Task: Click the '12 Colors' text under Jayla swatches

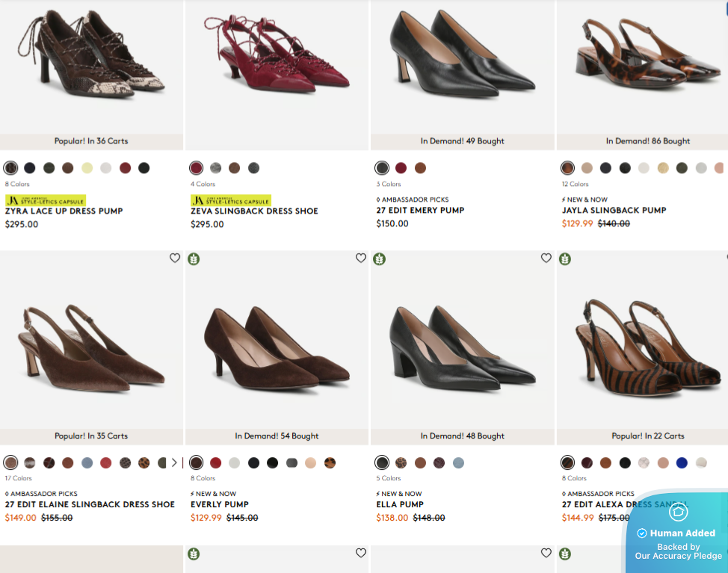Action: (x=576, y=184)
